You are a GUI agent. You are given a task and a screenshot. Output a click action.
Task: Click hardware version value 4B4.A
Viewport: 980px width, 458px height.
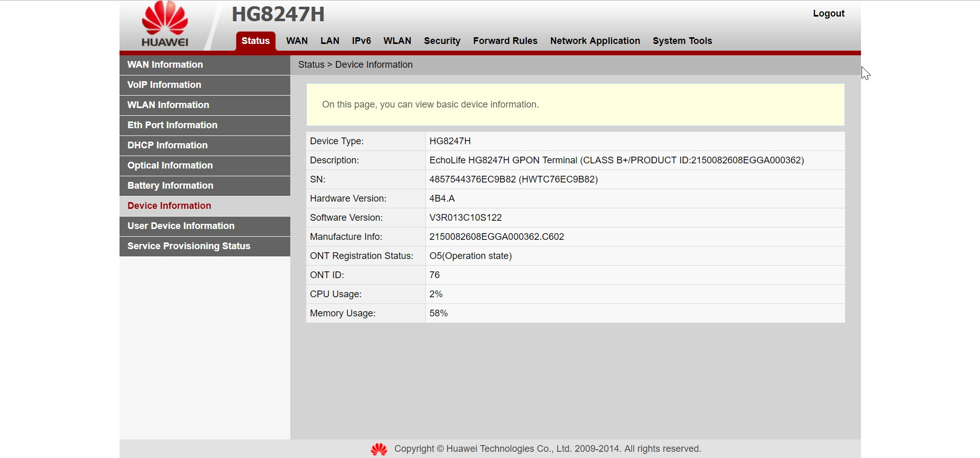(442, 199)
